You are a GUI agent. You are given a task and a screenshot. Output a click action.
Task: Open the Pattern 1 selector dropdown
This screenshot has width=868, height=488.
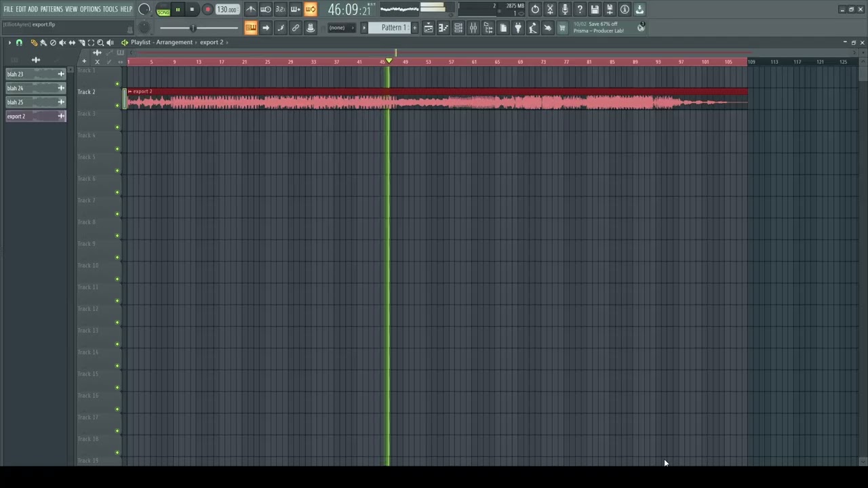point(393,28)
